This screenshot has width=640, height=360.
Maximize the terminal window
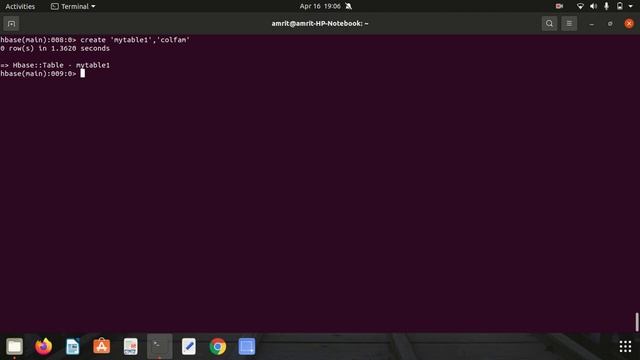coord(610,24)
